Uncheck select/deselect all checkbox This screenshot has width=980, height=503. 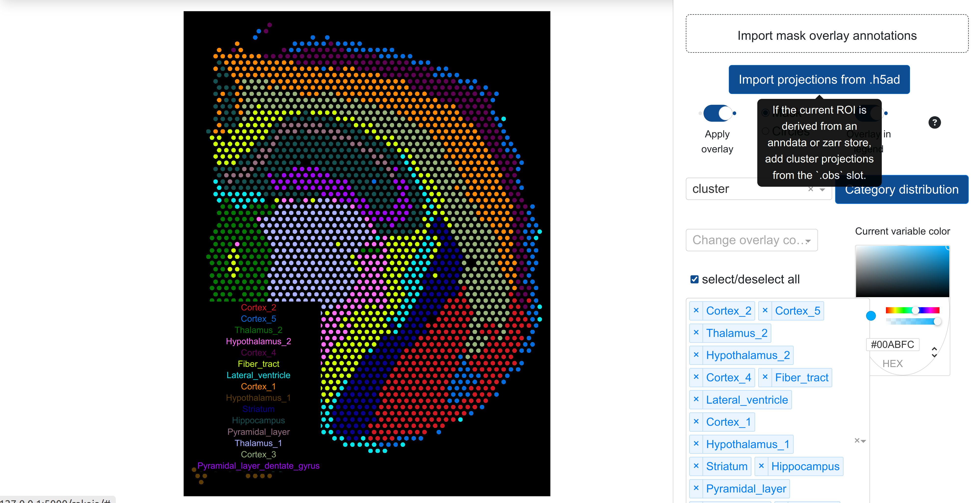point(695,279)
